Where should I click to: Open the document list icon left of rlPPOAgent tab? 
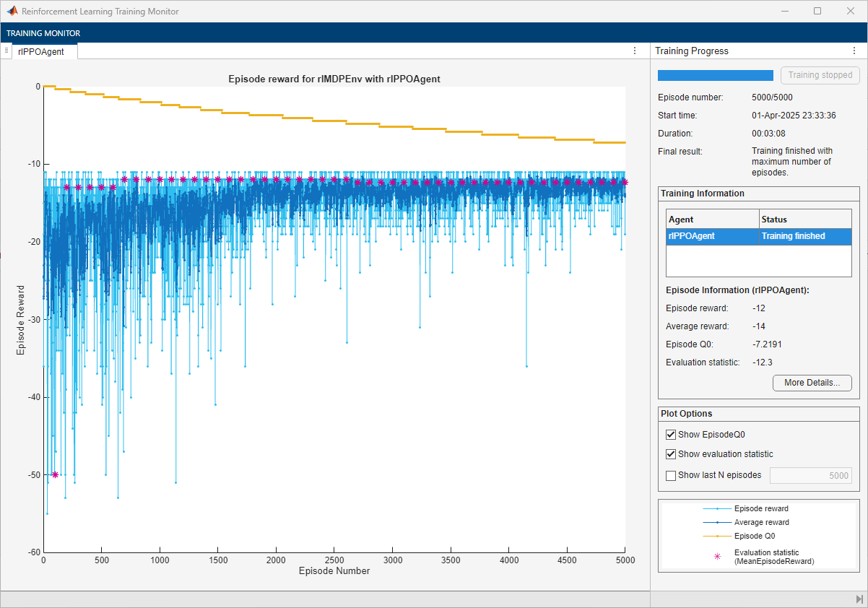pos(6,51)
